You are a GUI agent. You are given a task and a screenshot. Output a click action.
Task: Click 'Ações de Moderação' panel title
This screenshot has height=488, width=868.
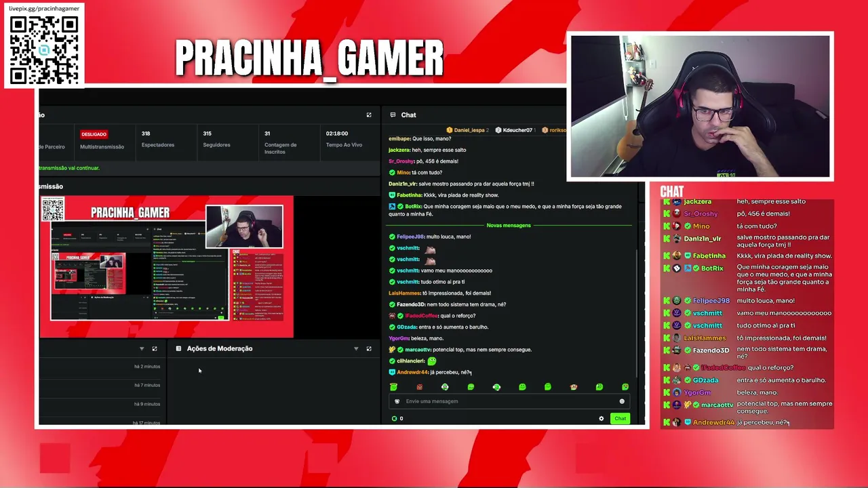(x=220, y=349)
